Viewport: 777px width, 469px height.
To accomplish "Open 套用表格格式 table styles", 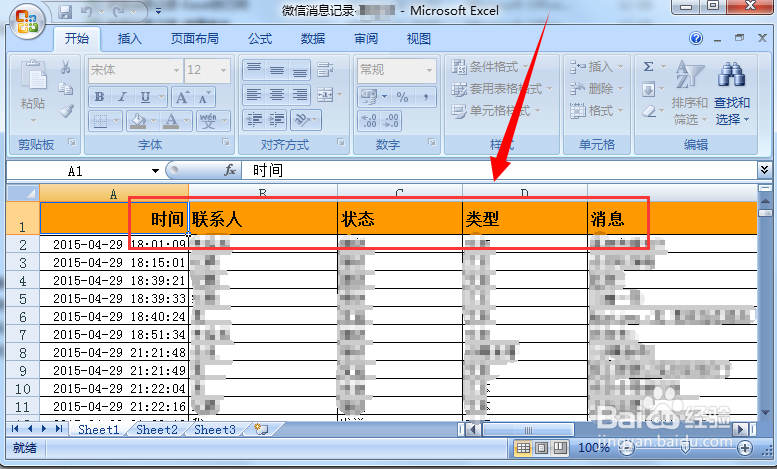I will [501, 89].
